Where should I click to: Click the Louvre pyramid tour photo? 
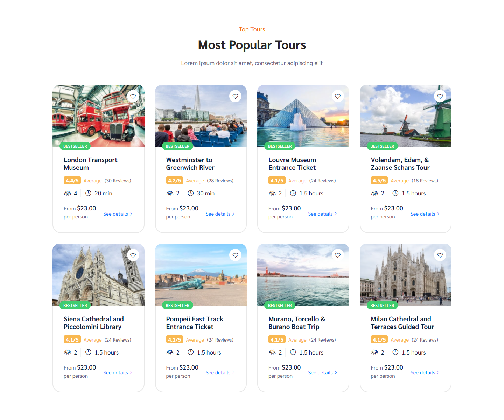click(303, 115)
